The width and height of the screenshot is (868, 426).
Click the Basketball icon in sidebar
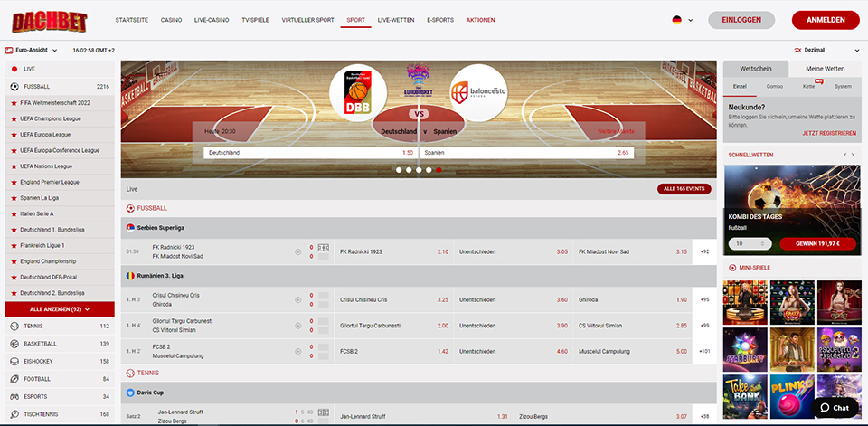14,344
